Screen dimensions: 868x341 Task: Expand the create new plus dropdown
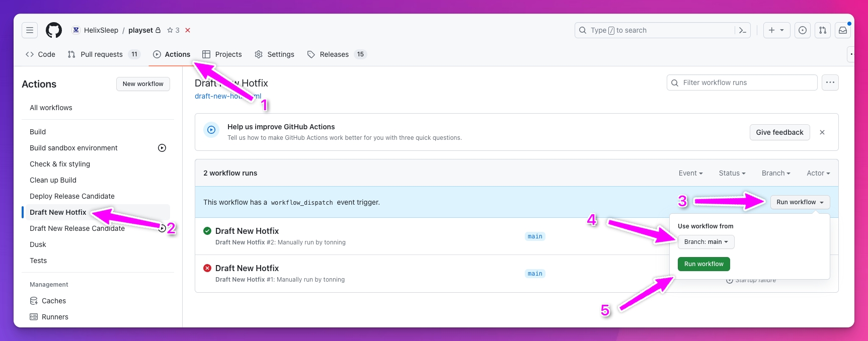(776, 30)
